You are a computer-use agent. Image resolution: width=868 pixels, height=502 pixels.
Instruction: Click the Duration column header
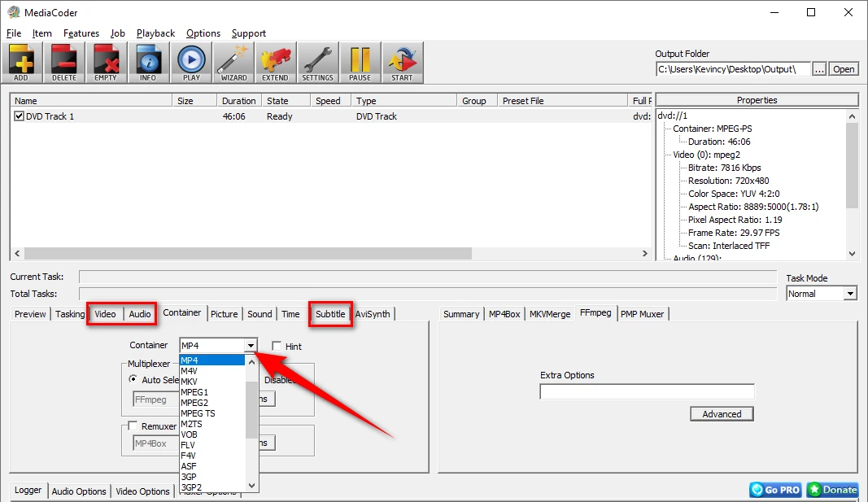coord(238,101)
